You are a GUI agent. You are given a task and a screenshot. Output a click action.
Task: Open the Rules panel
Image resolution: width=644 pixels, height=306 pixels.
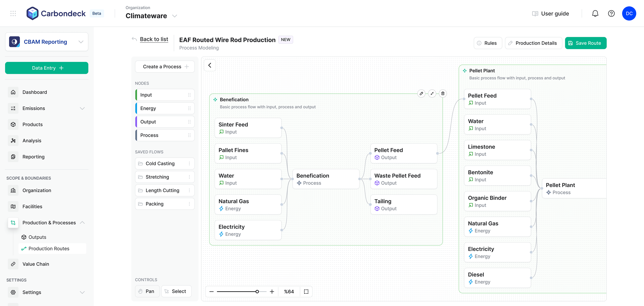(488, 43)
